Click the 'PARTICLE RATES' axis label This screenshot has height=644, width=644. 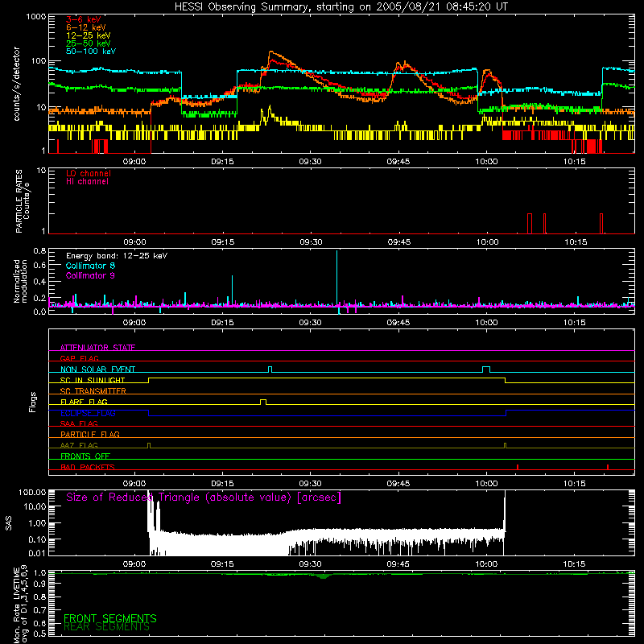(x=19, y=201)
